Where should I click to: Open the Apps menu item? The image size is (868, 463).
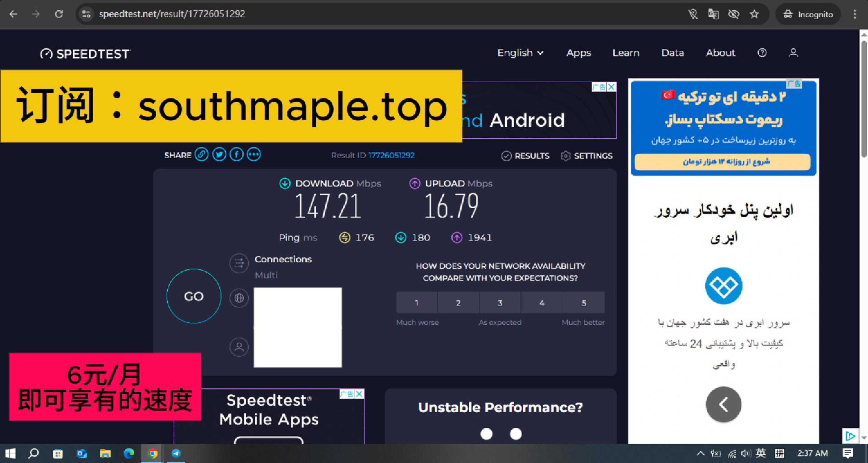coord(578,53)
